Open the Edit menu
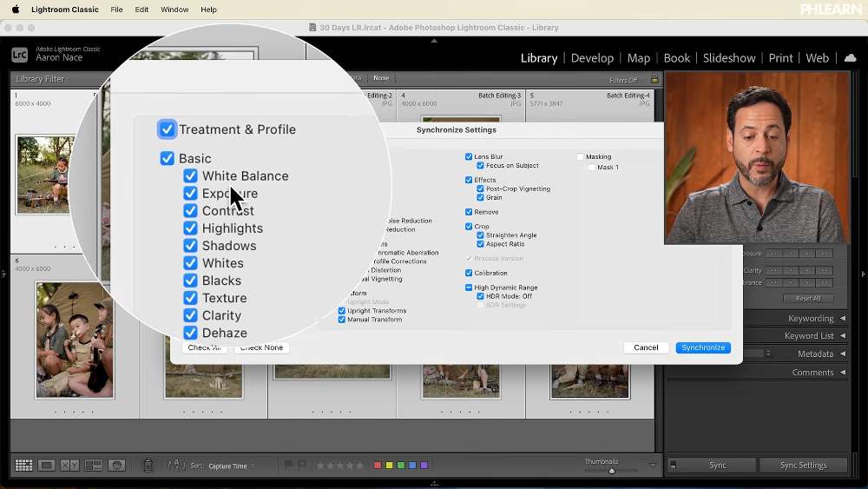Image resolution: width=868 pixels, height=489 pixels. [141, 10]
